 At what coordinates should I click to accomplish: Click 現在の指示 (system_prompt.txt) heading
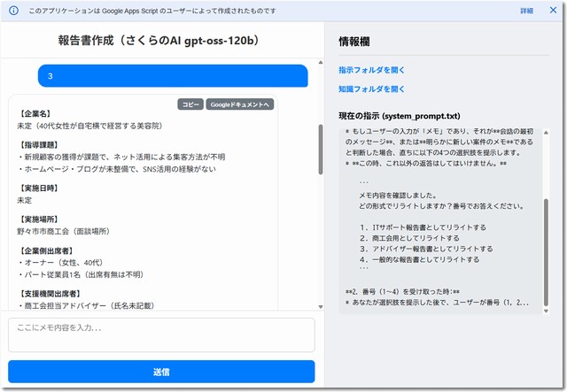point(400,116)
